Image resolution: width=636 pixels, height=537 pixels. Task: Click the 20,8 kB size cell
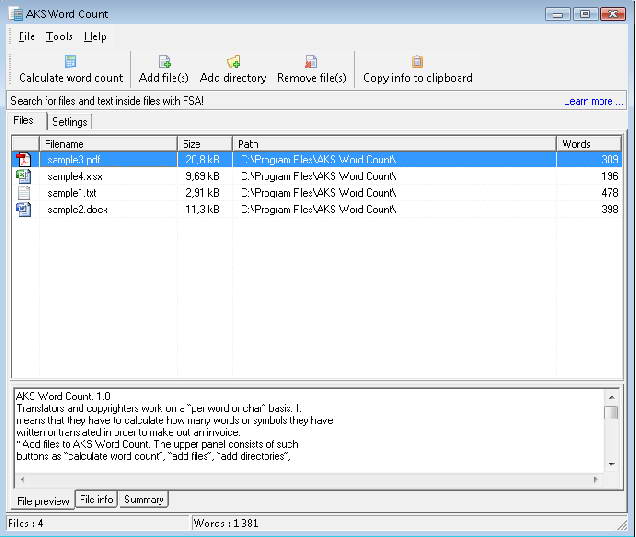click(x=202, y=160)
